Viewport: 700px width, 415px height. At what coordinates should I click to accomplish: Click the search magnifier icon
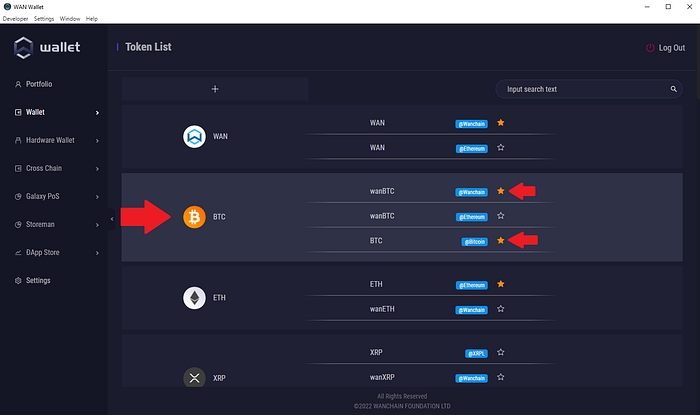tap(674, 89)
